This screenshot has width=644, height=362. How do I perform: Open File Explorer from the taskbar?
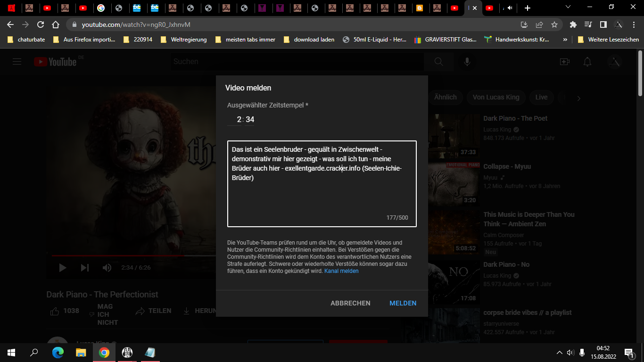pyautogui.click(x=81, y=352)
